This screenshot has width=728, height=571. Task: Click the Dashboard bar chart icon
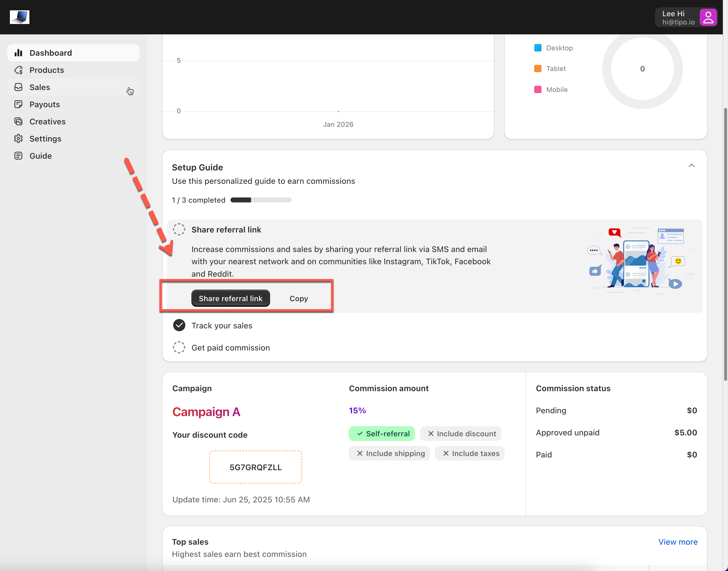[x=18, y=53]
